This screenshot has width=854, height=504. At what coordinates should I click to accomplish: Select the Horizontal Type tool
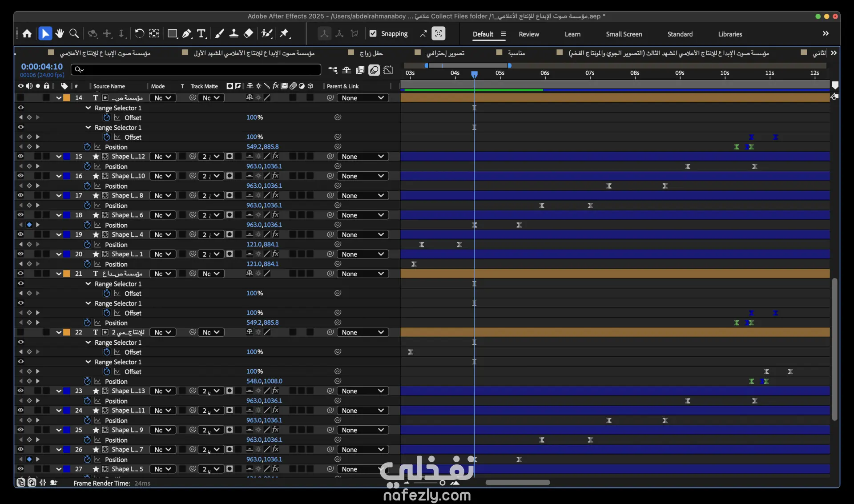[x=201, y=34]
